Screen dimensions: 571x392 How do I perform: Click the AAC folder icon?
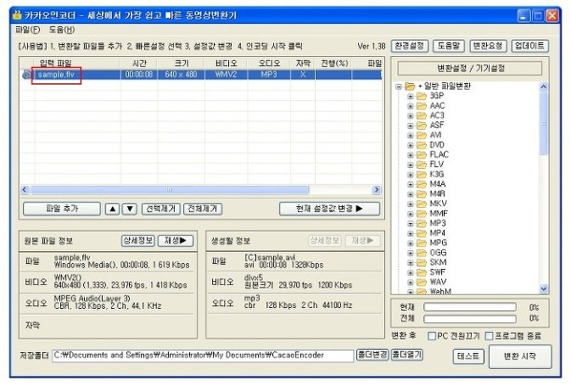tap(422, 106)
